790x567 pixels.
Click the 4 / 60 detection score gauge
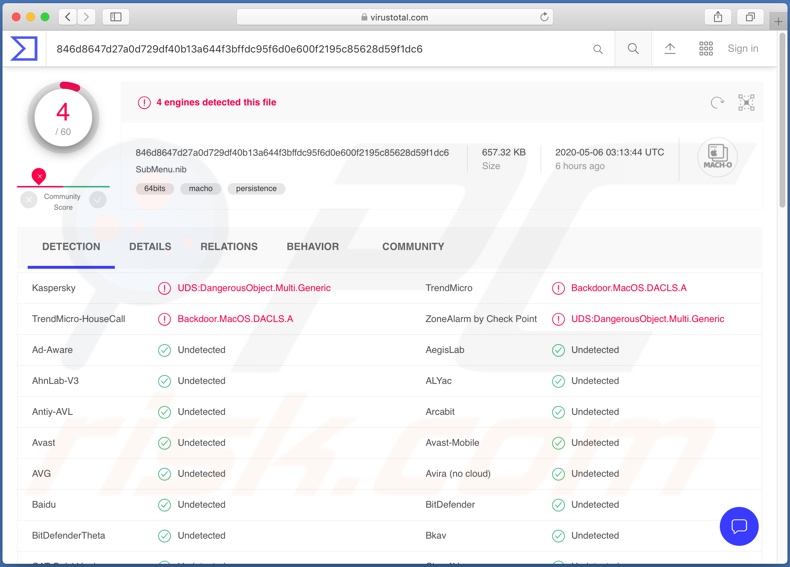point(63,117)
